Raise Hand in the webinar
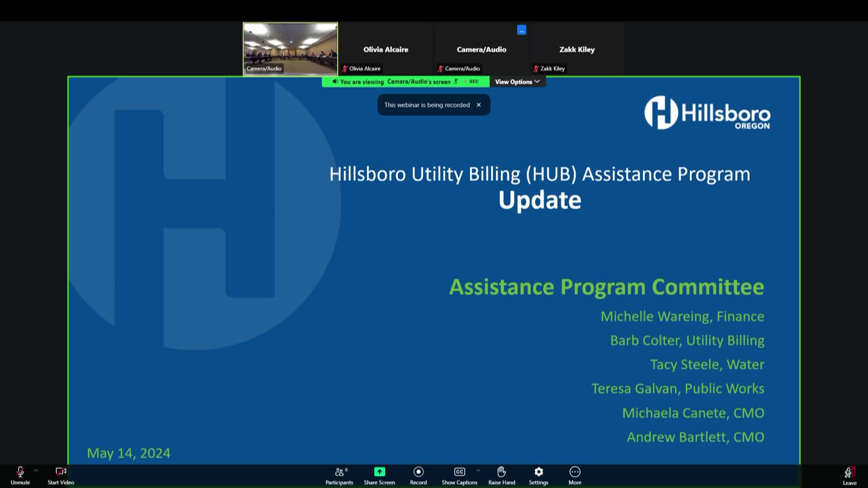Viewport: 868px width, 488px height. pos(502,476)
